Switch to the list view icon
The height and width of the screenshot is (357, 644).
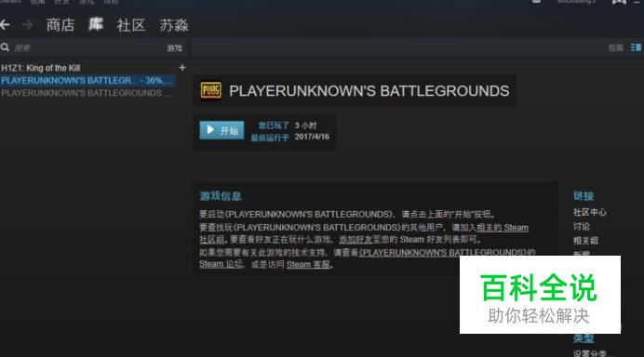pyautogui.click(x=636, y=47)
